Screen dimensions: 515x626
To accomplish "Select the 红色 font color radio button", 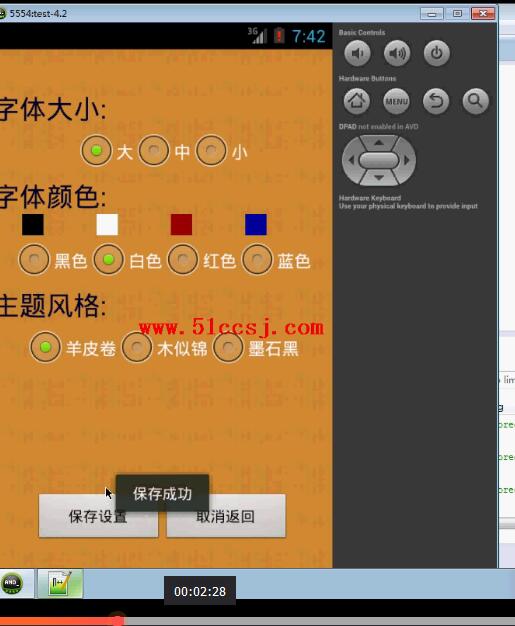I will [x=183, y=260].
